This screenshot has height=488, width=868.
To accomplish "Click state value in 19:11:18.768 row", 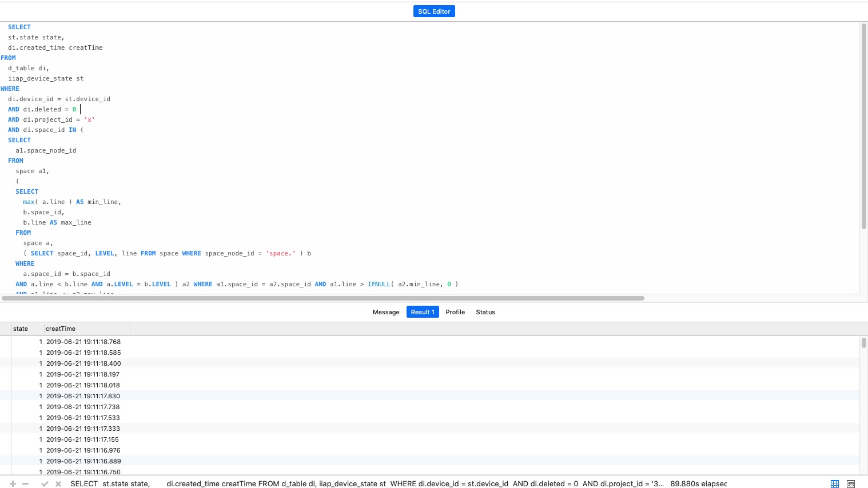I will [41, 342].
